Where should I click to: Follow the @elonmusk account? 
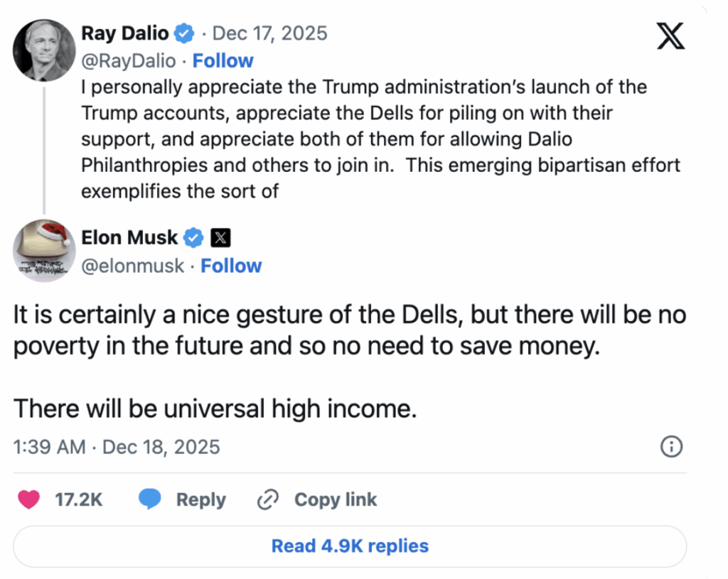point(231,266)
